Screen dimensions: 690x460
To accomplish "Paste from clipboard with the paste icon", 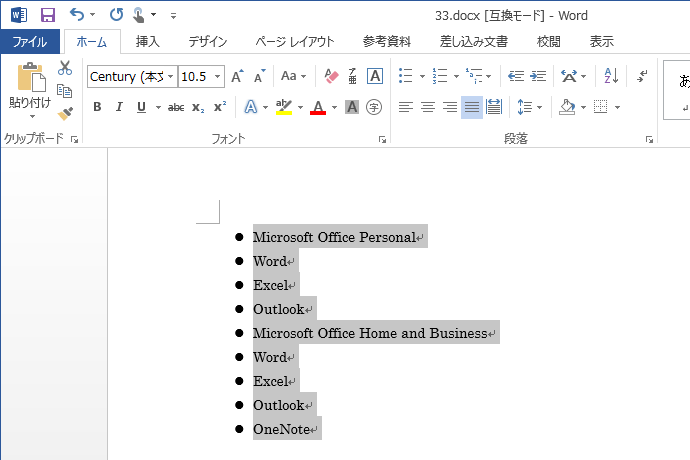I will [x=31, y=77].
